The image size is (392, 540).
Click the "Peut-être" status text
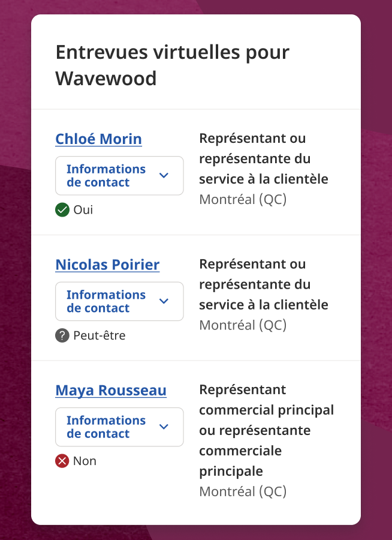[99, 335]
